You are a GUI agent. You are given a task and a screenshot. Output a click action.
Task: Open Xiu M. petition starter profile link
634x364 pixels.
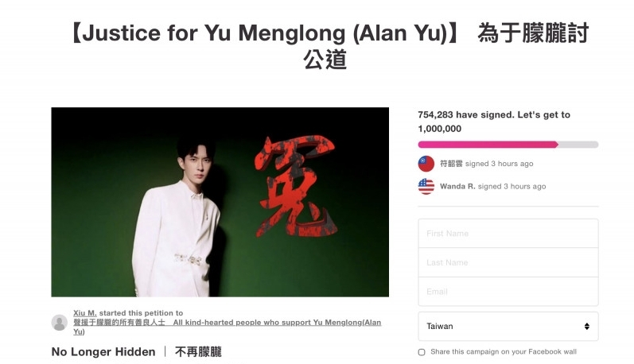pos(85,312)
